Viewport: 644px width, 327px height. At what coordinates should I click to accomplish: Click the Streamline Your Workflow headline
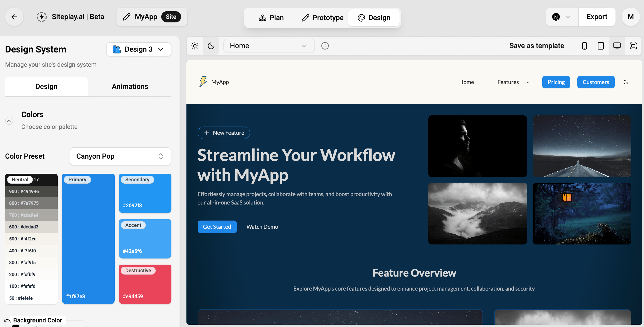point(296,165)
